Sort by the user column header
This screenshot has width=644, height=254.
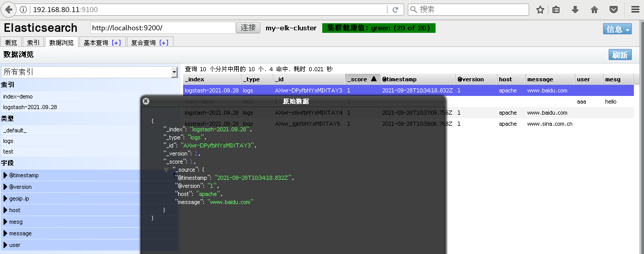[x=589, y=79]
